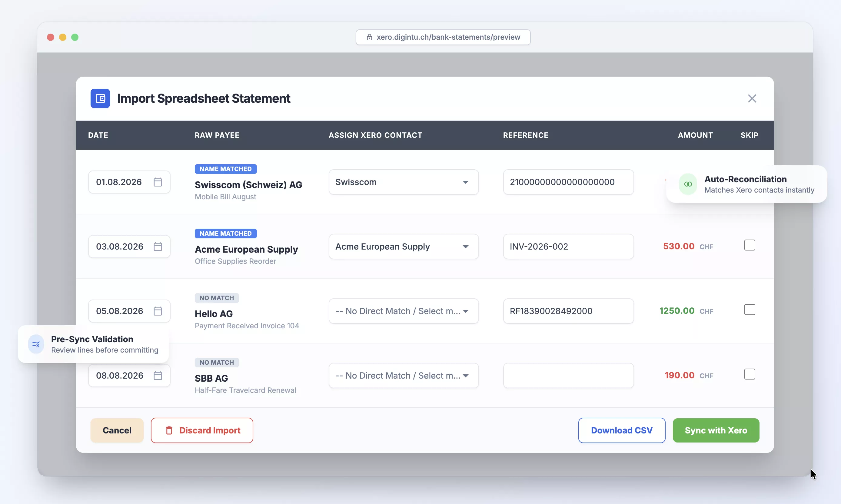The image size is (841, 504).
Task: Click the Pre-Sync Validation tooltip title
Action: pyautogui.click(x=92, y=339)
